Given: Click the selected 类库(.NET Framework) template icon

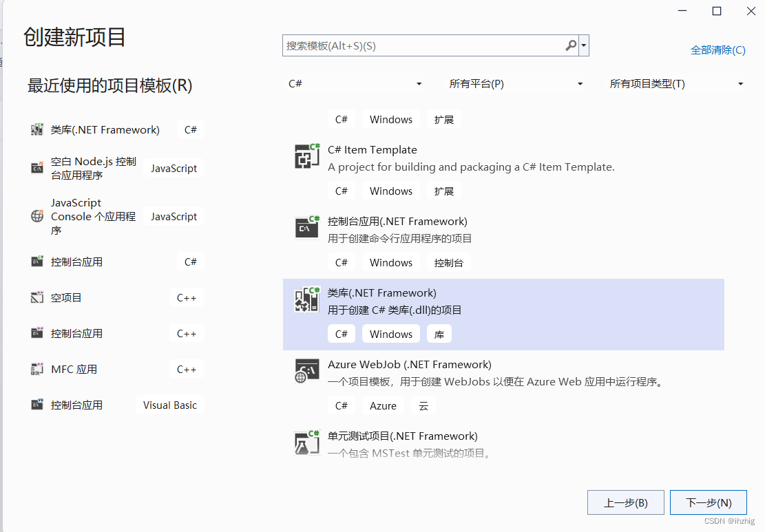Looking at the screenshot, I should (x=307, y=299).
